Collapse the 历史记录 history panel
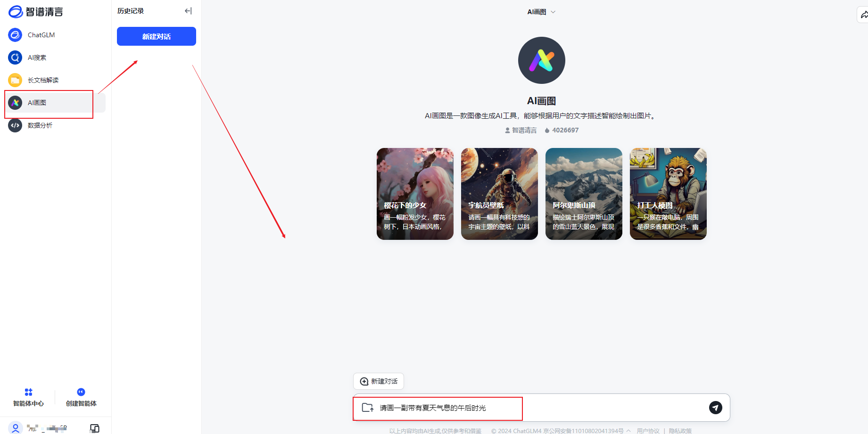This screenshot has height=434, width=868. tap(188, 10)
